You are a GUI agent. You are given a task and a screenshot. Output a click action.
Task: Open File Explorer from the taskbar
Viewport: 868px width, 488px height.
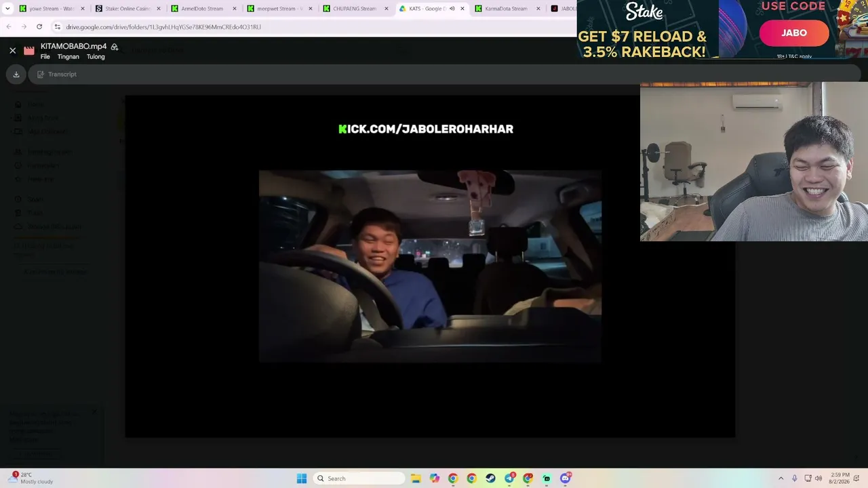(x=416, y=479)
